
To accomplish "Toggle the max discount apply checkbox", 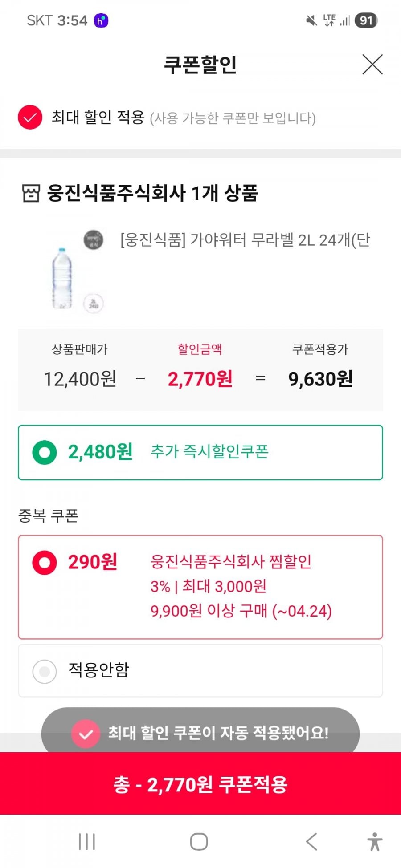I will (30, 118).
